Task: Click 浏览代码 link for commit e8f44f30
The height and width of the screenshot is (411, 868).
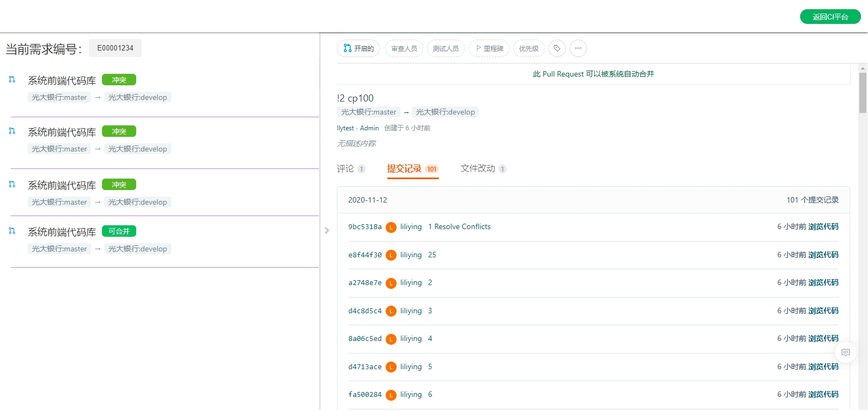Action: (x=823, y=255)
